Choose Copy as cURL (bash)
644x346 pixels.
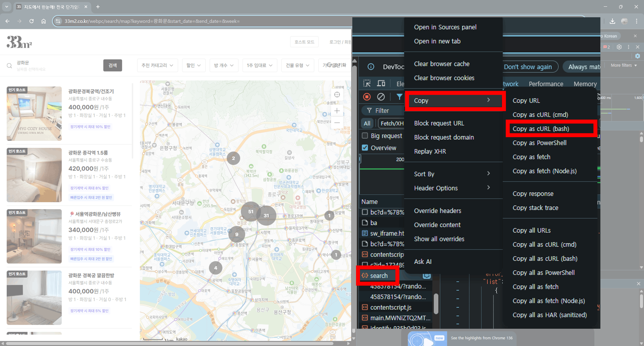(x=541, y=129)
